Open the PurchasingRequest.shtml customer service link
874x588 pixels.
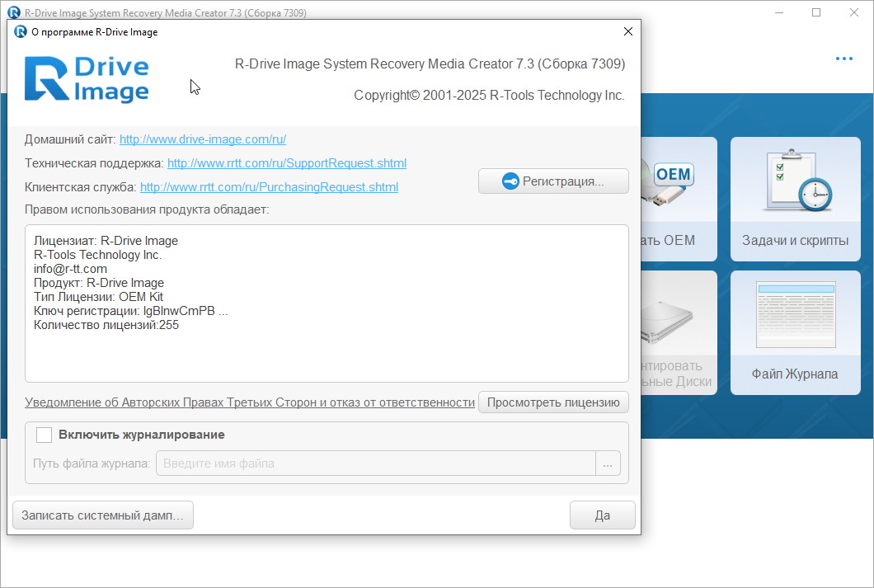[x=270, y=187]
